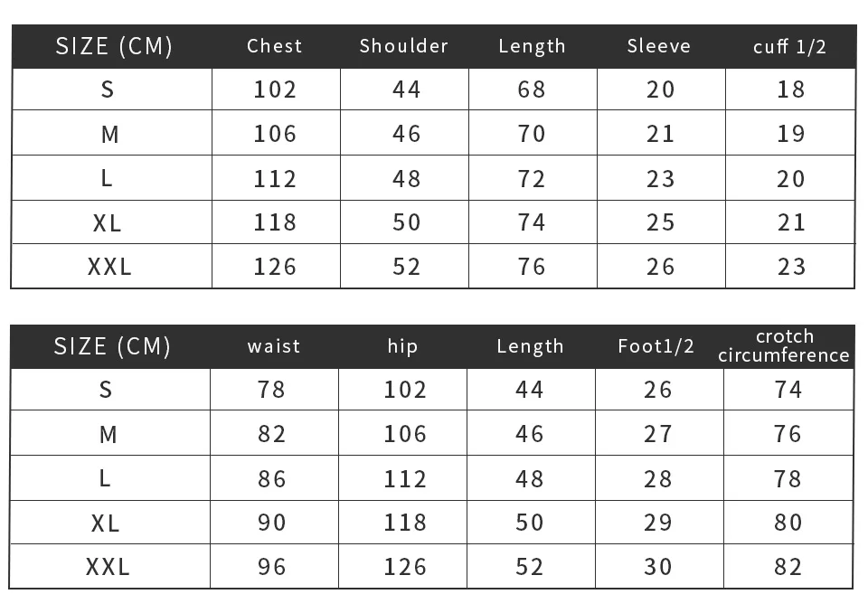Select the waist value 96 for XXL
The height and width of the screenshot is (613, 868).
coord(271,567)
